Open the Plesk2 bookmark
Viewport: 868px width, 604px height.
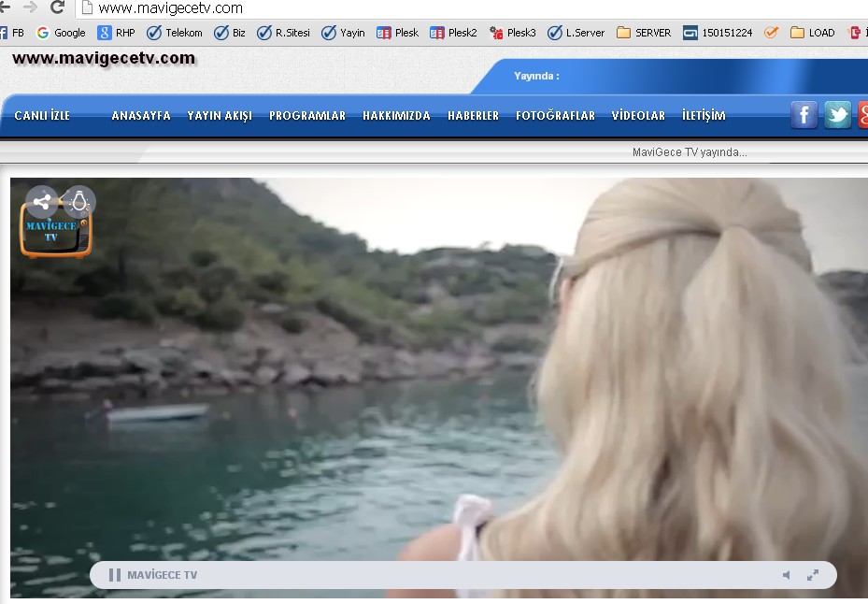coord(453,33)
